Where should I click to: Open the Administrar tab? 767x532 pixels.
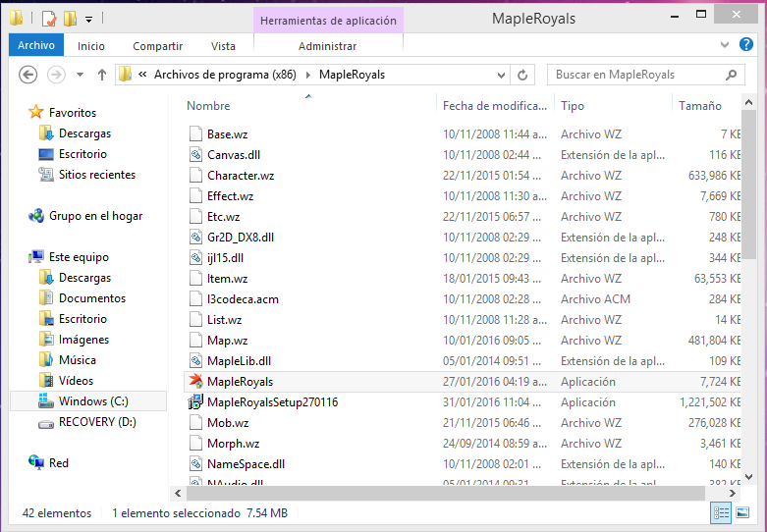(x=327, y=46)
